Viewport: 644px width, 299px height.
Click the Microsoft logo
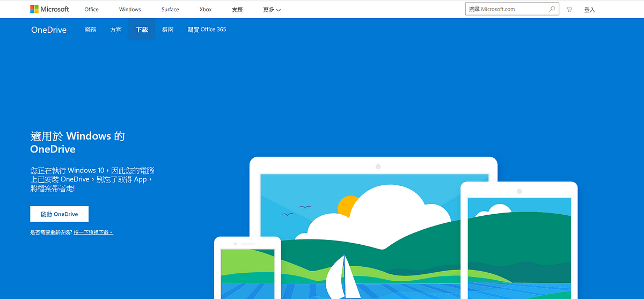(49, 9)
